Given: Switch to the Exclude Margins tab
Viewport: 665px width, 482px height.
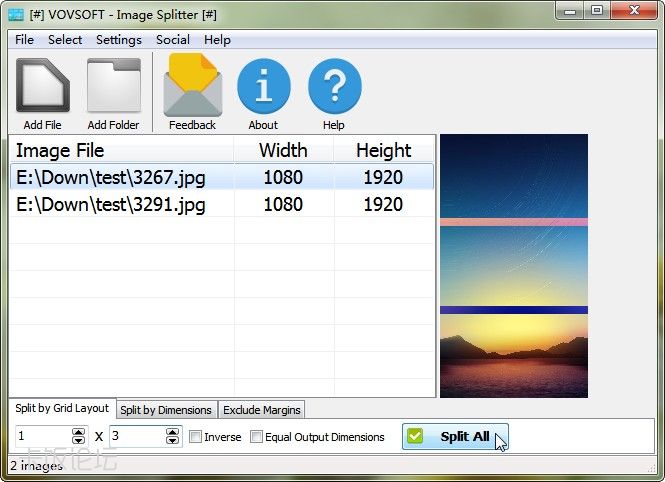Looking at the screenshot, I should pos(261,410).
